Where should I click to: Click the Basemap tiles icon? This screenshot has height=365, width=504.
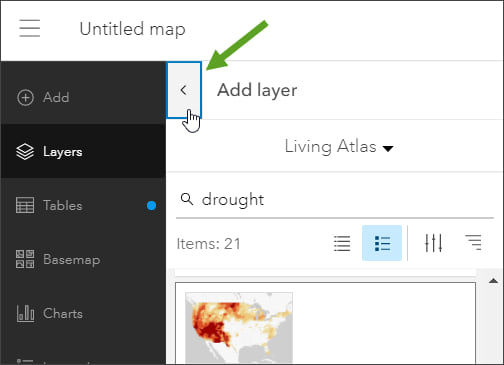coord(25,259)
